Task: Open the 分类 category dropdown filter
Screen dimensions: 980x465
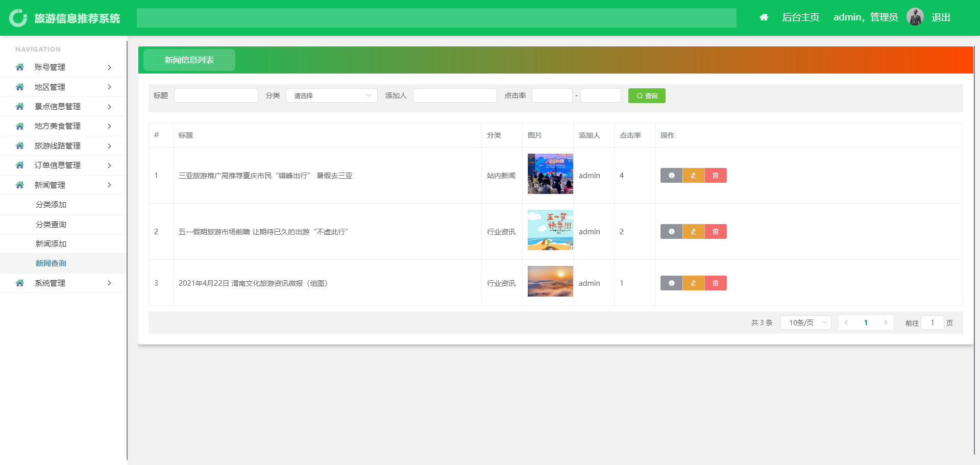Action: (331, 96)
